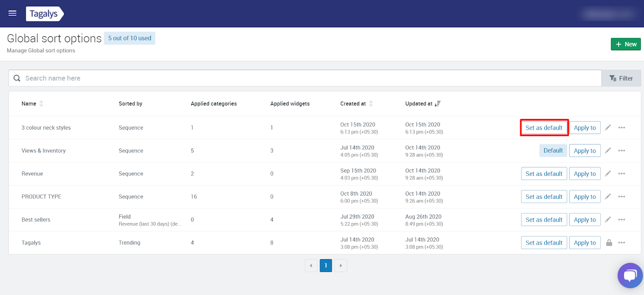Image resolution: width=644 pixels, height=295 pixels.
Task: Go to next page arrow
Action: click(341, 266)
